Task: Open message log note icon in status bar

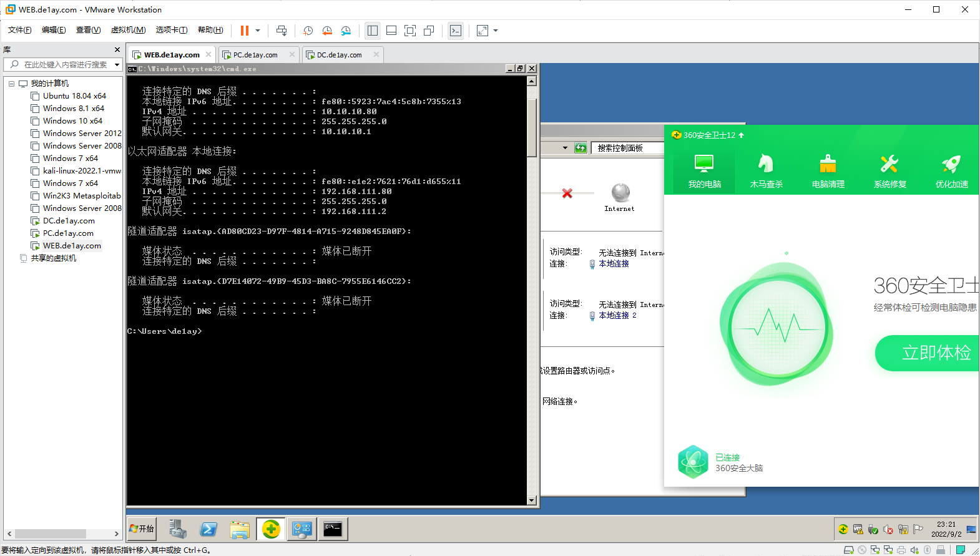Action: tap(961, 550)
